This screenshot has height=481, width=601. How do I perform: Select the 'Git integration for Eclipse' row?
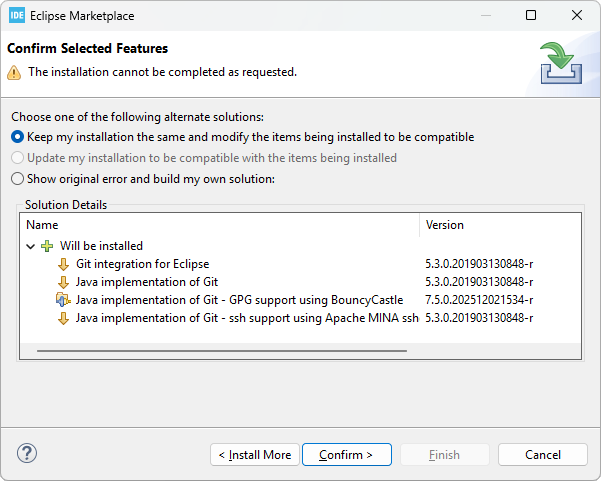tap(143, 264)
